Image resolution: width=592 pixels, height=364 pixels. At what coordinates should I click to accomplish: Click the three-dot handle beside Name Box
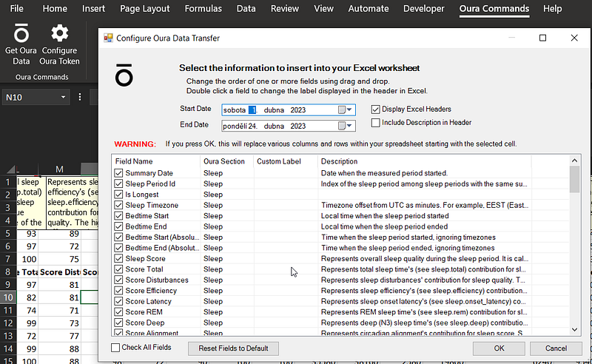pos(80,98)
